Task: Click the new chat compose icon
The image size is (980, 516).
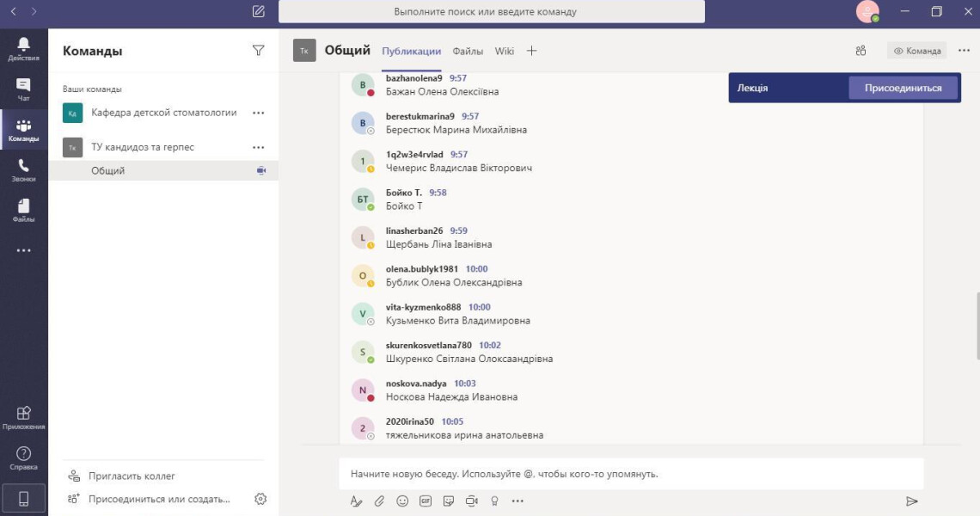Action: pos(259,12)
